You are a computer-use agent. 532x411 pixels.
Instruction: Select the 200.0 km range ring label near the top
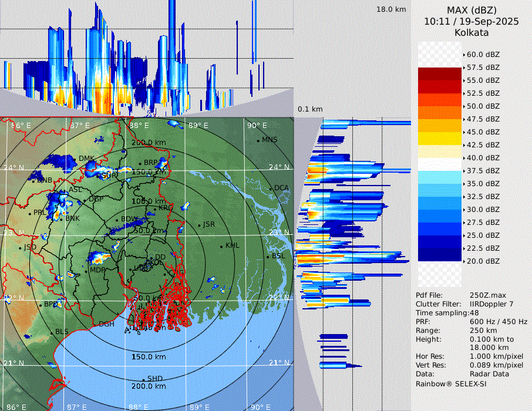[x=149, y=143]
